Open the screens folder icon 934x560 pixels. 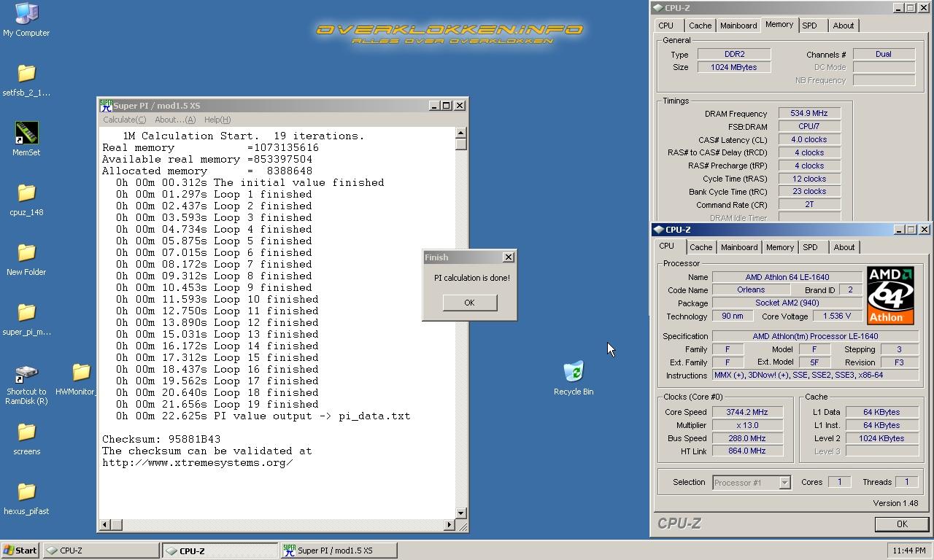click(26, 432)
